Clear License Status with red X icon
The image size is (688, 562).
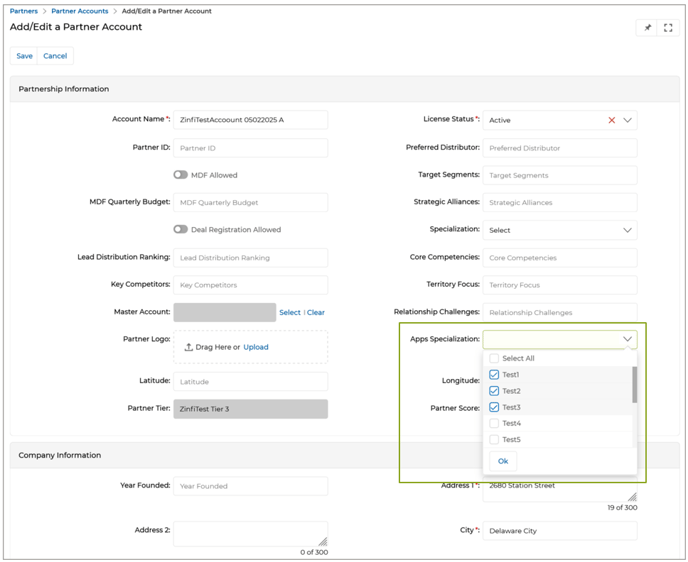612,120
